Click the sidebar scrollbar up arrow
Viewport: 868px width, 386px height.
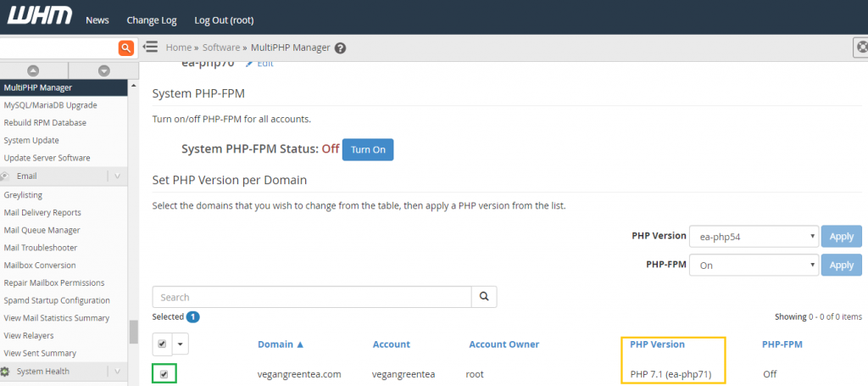[133, 86]
